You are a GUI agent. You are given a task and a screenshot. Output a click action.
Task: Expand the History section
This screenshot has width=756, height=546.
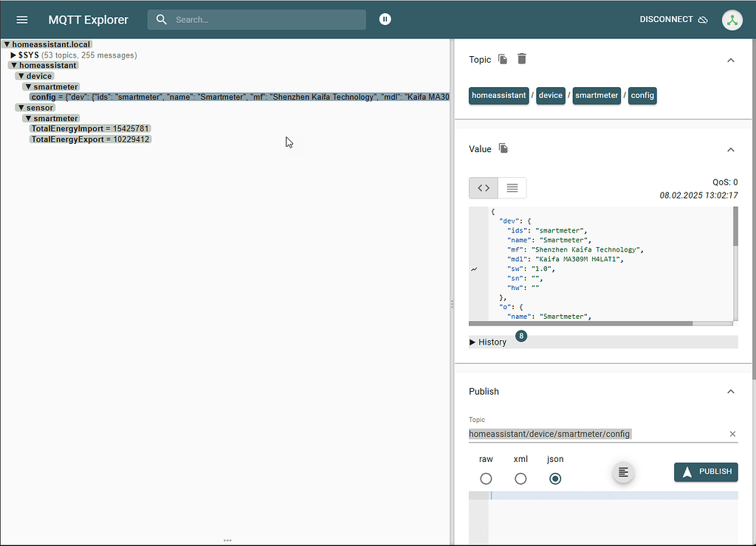(473, 342)
